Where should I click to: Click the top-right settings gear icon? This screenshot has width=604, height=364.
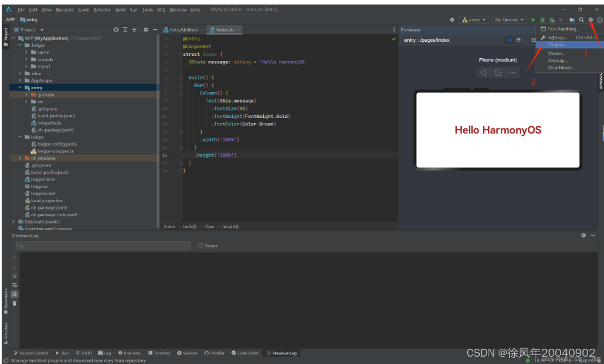click(590, 20)
